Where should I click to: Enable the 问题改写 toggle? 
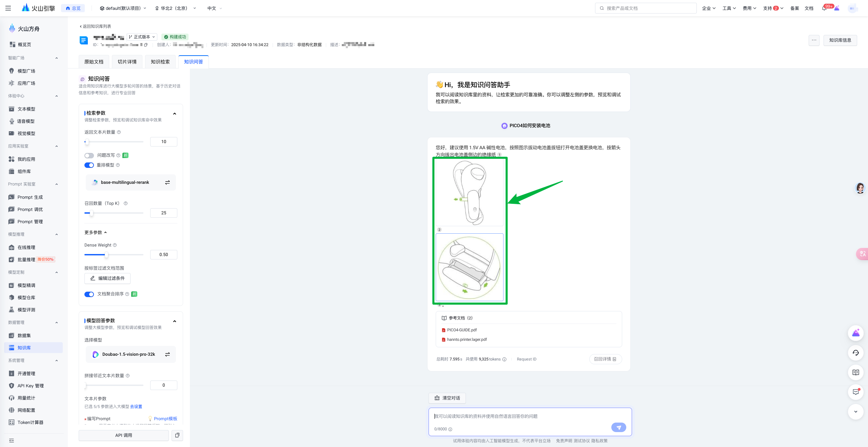coord(89,156)
